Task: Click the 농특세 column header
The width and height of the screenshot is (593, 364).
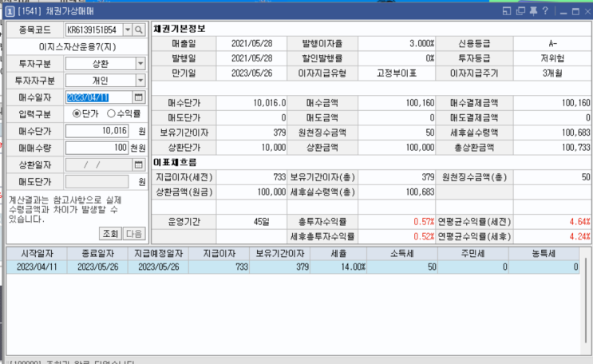Action: 544,254
